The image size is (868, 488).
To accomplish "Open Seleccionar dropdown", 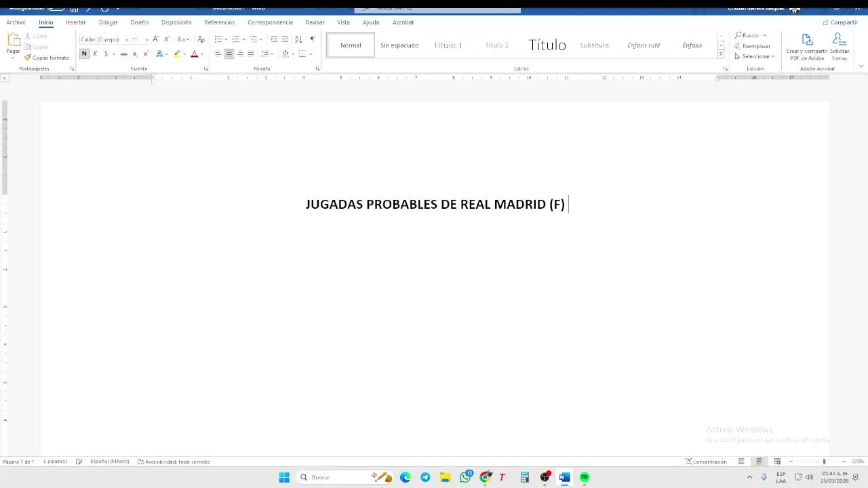I will tap(755, 56).
